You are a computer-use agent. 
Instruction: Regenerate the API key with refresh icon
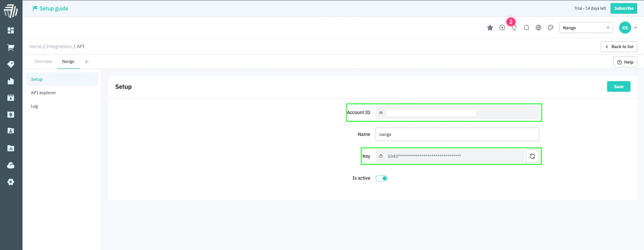coord(532,156)
